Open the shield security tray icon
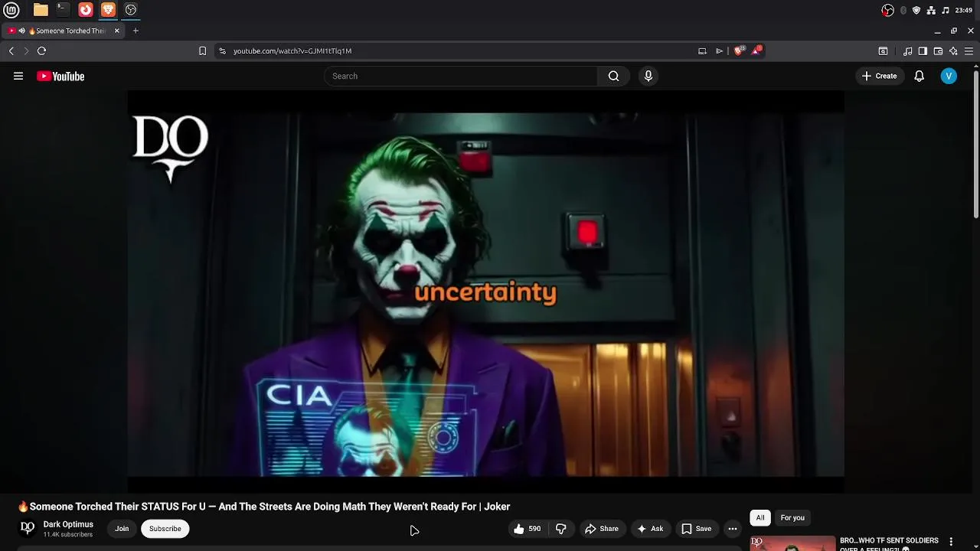The image size is (980, 551). [x=916, y=10]
